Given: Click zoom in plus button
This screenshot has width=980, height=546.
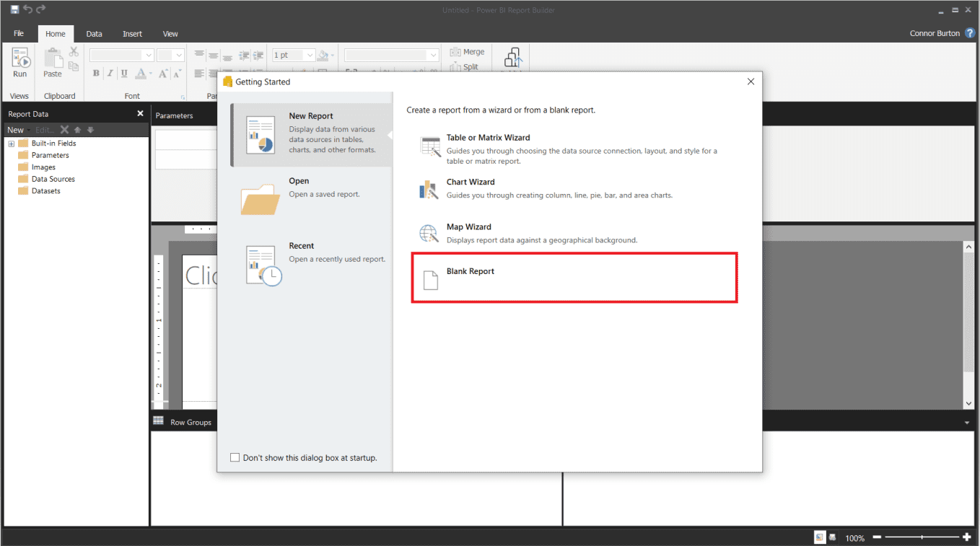Looking at the screenshot, I should coord(967,537).
